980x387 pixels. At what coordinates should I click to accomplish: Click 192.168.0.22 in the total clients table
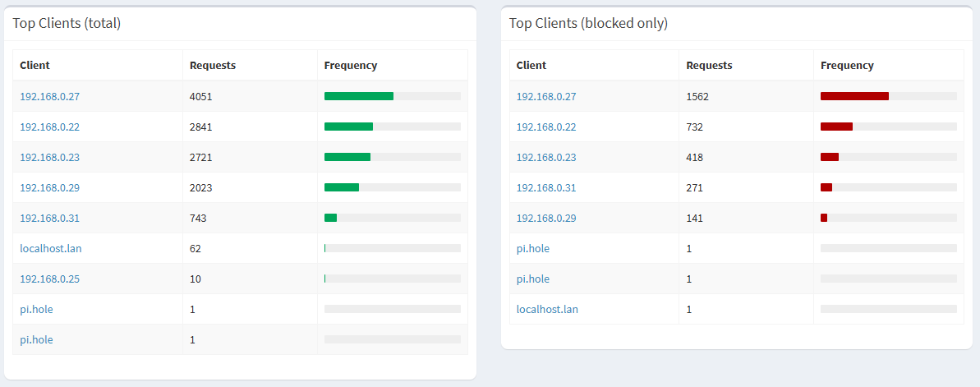(x=49, y=127)
